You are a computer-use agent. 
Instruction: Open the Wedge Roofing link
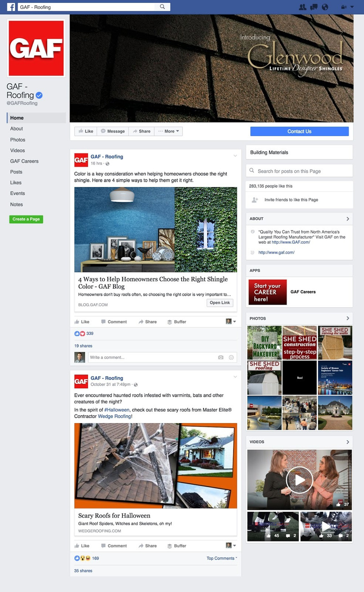pos(114,416)
